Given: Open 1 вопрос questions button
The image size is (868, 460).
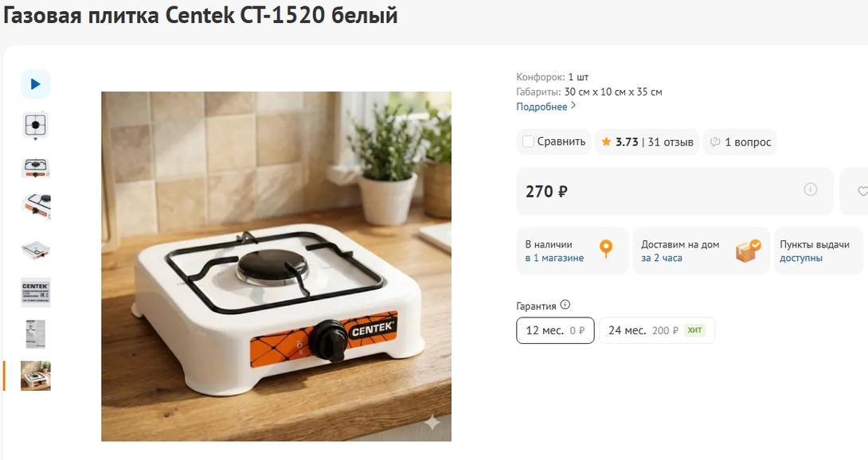Looking at the screenshot, I should coord(740,142).
